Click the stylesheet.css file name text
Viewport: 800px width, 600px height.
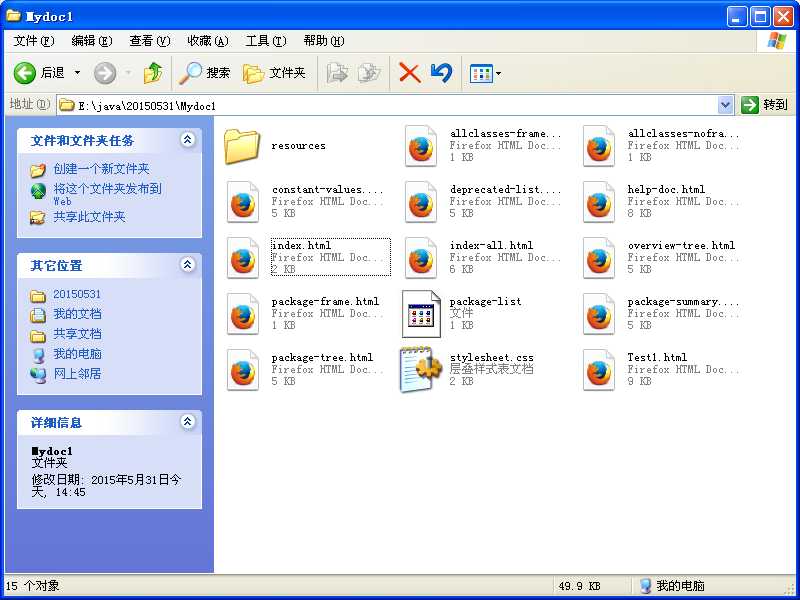pos(491,357)
